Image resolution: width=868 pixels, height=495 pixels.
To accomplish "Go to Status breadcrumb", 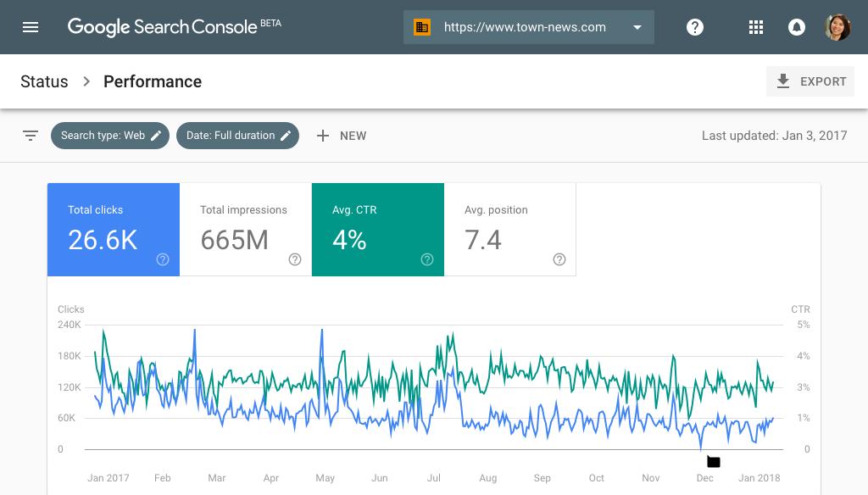I will [x=44, y=81].
